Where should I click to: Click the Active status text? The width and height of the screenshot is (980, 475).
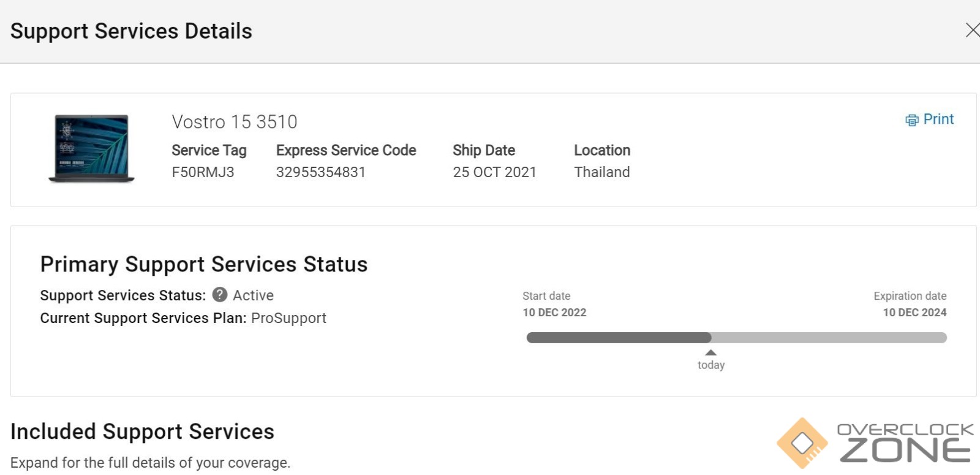point(253,295)
